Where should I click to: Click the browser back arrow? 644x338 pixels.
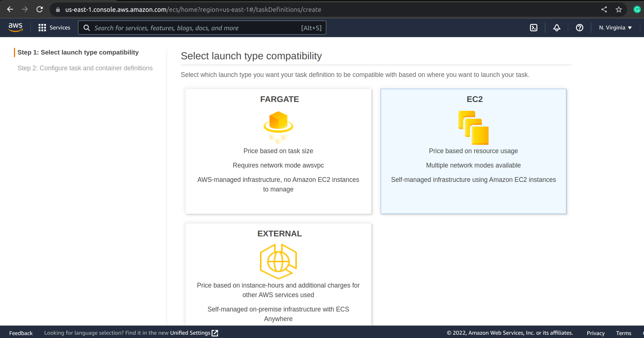coord(10,9)
